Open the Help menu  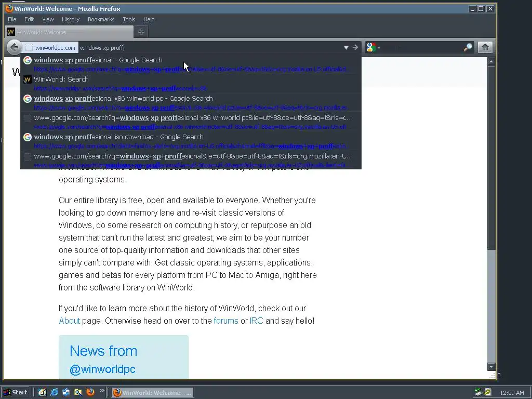coord(149,19)
